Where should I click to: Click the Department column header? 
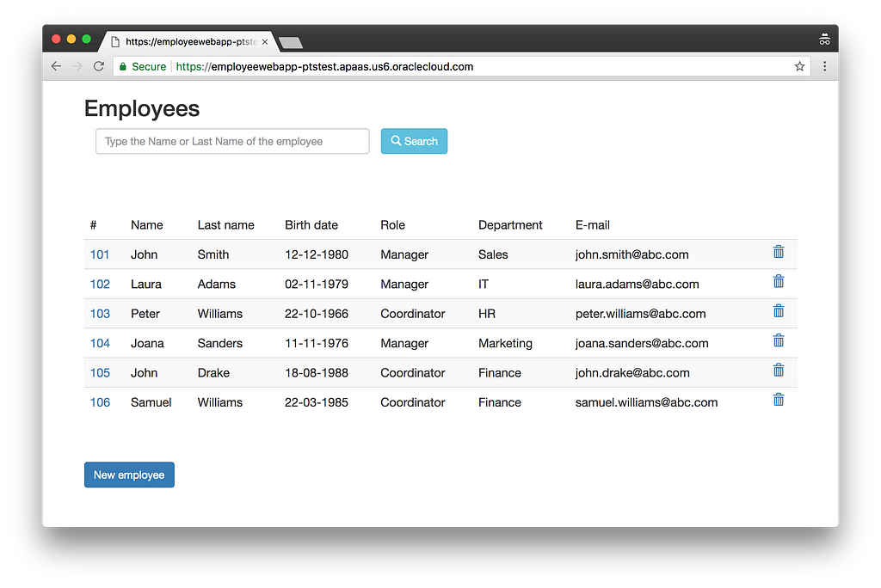pos(510,225)
